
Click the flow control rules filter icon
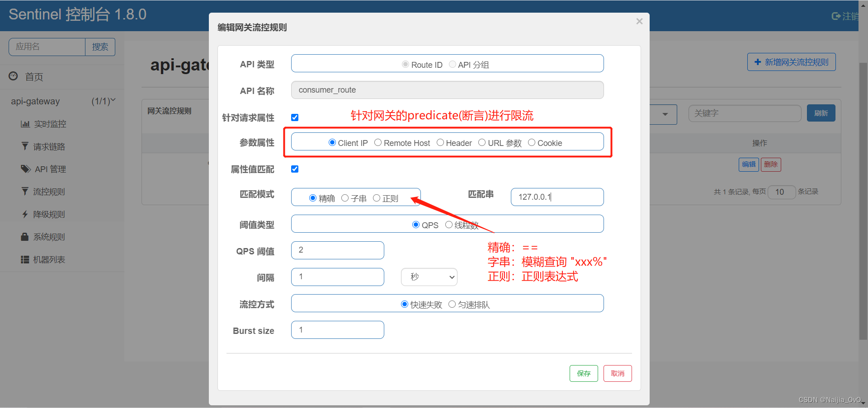[x=25, y=191]
